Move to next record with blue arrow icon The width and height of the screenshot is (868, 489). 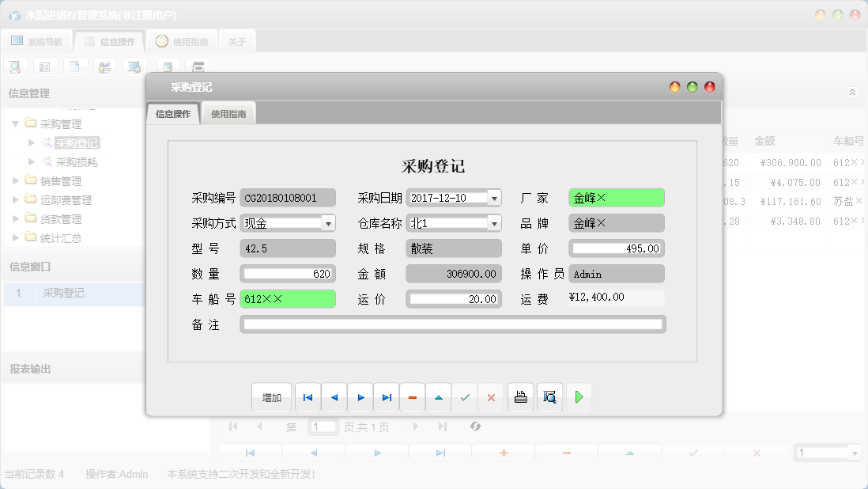point(360,396)
